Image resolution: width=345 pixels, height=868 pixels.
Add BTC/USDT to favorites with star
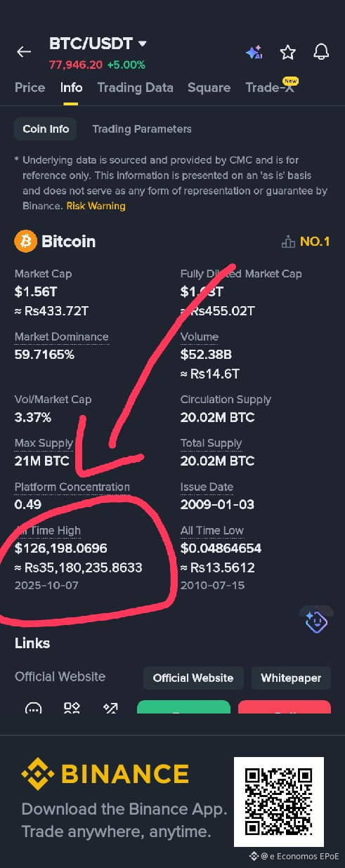[x=287, y=52]
